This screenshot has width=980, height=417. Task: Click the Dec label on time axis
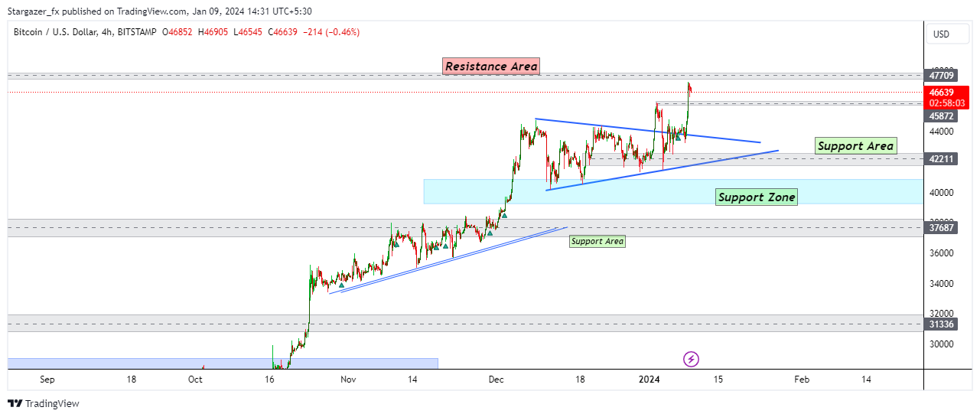tap(496, 380)
